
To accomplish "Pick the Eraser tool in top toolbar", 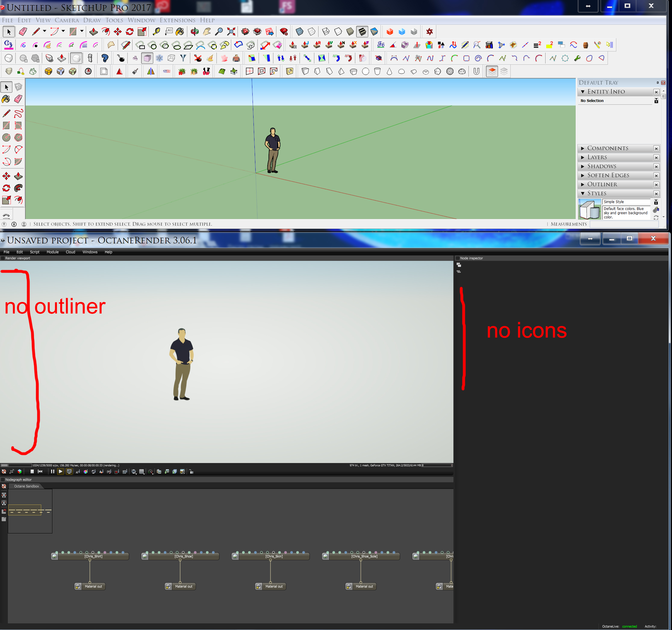I will click(23, 32).
